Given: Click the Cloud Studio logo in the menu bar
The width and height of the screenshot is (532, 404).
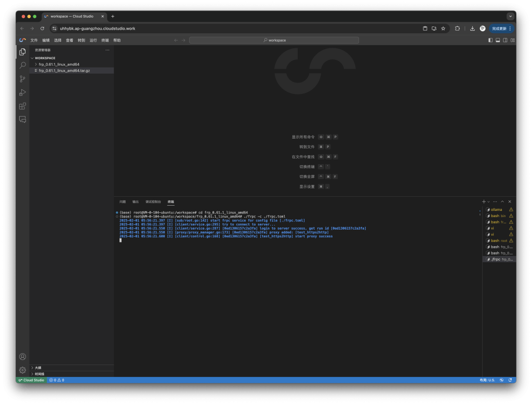Looking at the screenshot, I should tap(22, 40).
